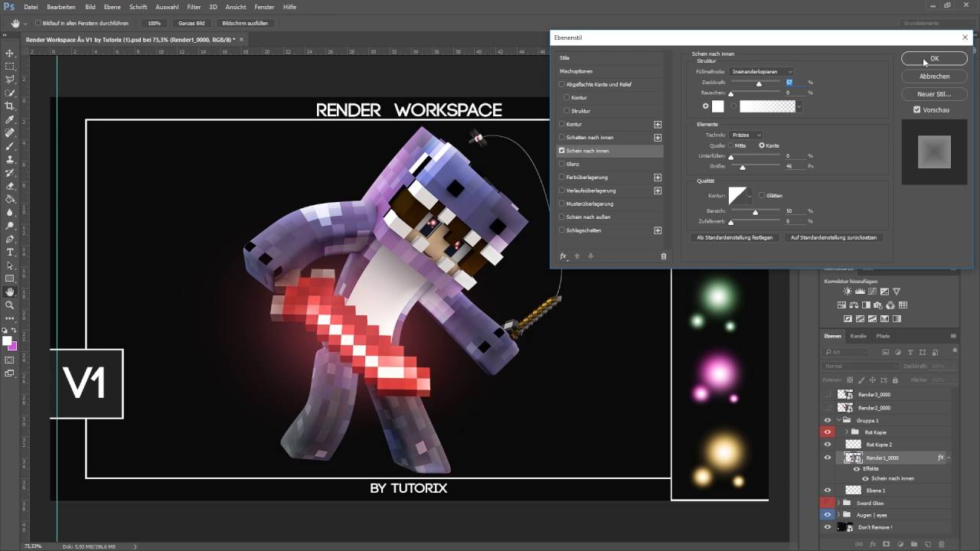This screenshot has width=980, height=551.
Task: Add a Levels adjustment via the histogram icon
Action: pos(860,292)
